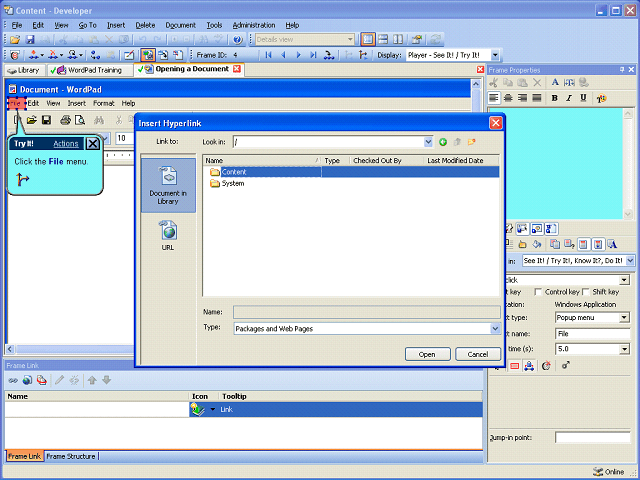Toggle the first split-layout view button
Image resolution: width=640 pixels, height=480 pixels.
point(368,40)
